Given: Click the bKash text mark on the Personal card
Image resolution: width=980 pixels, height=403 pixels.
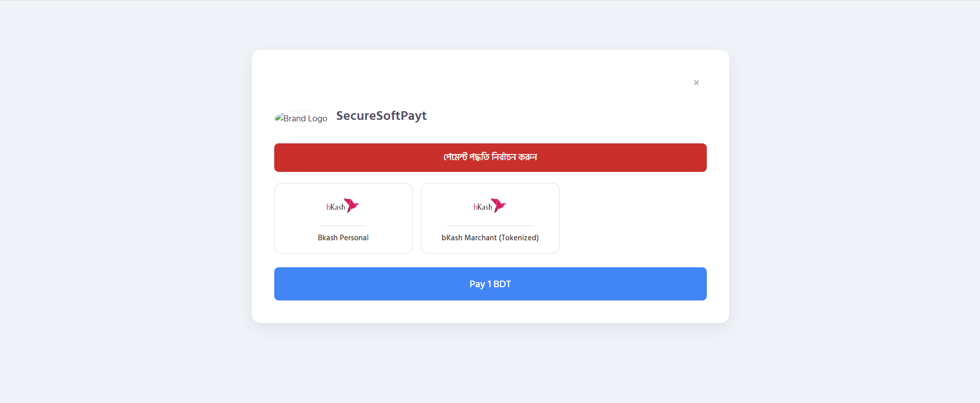Looking at the screenshot, I should (334, 207).
